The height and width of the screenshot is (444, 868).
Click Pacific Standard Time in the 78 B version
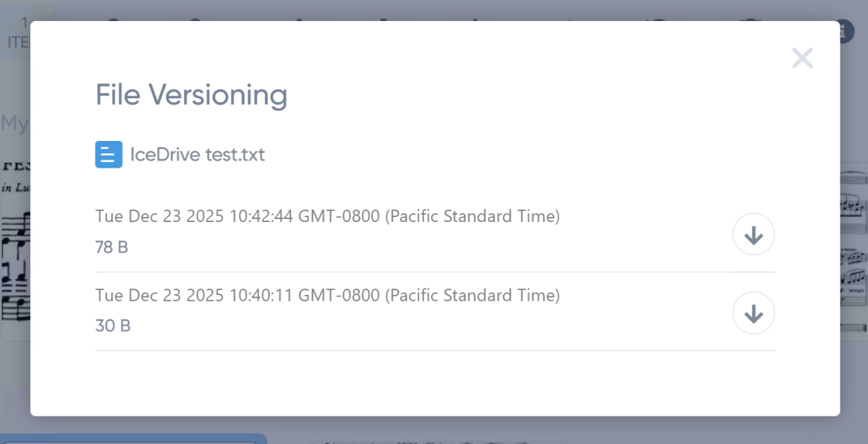[472, 216]
